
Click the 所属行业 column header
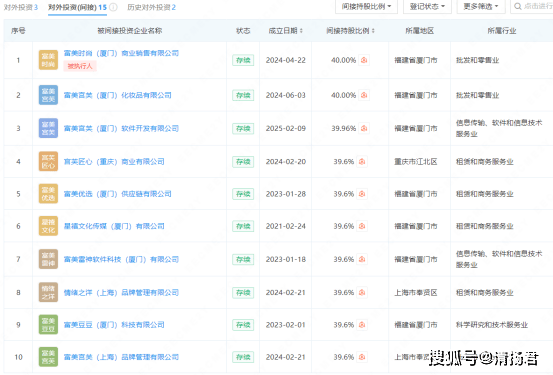[x=502, y=31]
